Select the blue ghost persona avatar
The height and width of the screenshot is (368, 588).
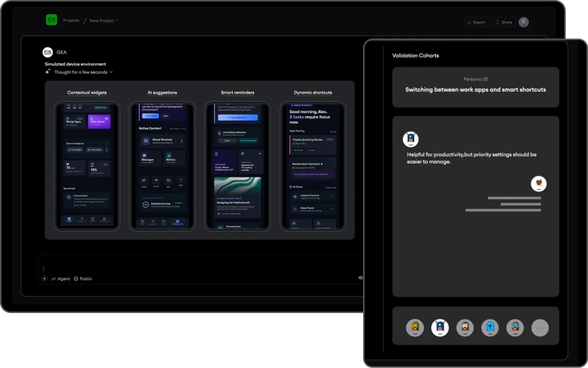pos(490,328)
